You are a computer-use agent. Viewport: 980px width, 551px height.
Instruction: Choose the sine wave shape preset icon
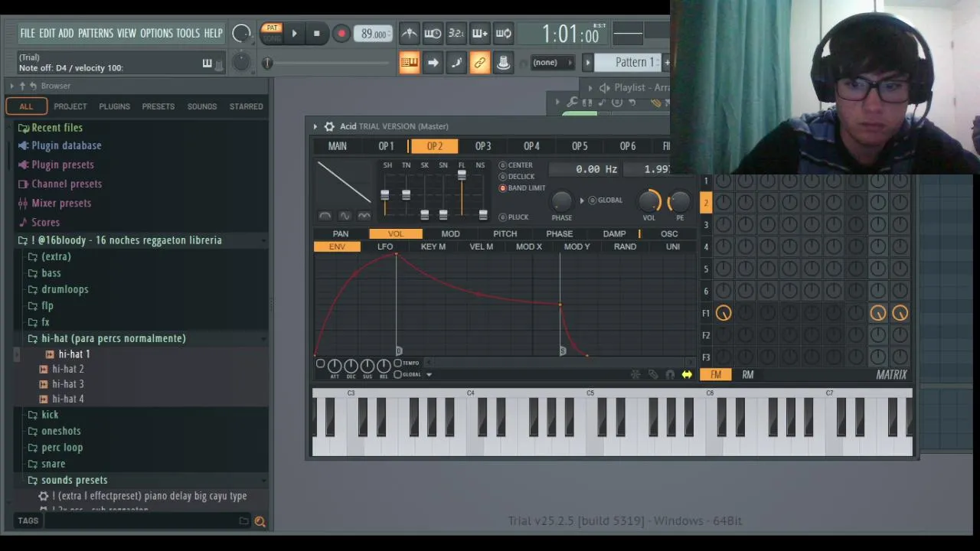345,217
